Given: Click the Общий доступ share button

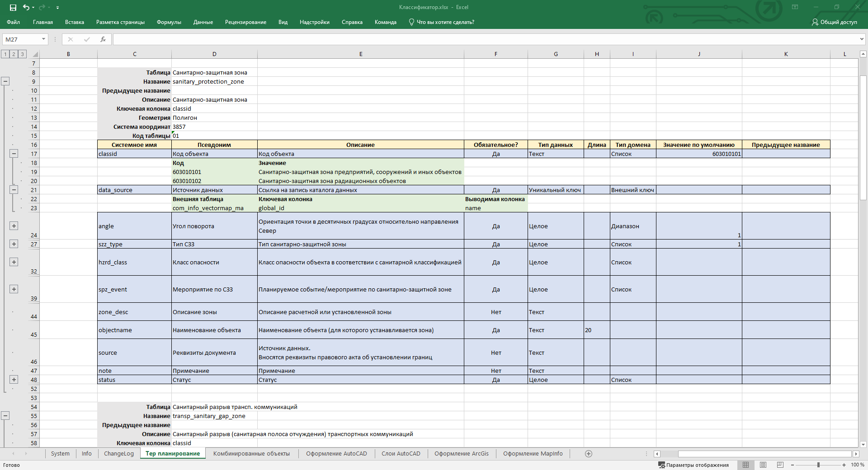Looking at the screenshot, I should coord(834,22).
